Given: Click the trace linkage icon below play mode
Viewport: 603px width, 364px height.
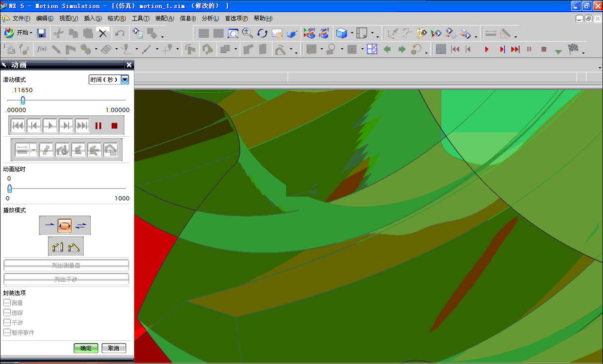Looking at the screenshot, I should [x=58, y=246].
